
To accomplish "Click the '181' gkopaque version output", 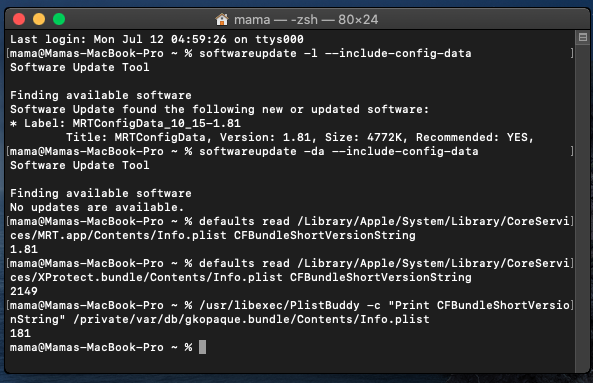I will coord(20,333).
